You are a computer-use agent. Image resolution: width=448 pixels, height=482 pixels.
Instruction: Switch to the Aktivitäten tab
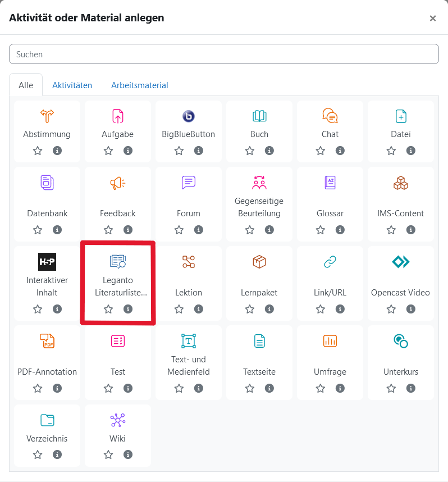(72, 85)
